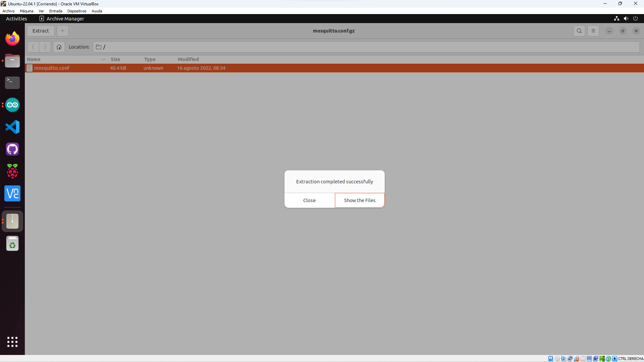Click Show the Files button

[x=360, y=200]
